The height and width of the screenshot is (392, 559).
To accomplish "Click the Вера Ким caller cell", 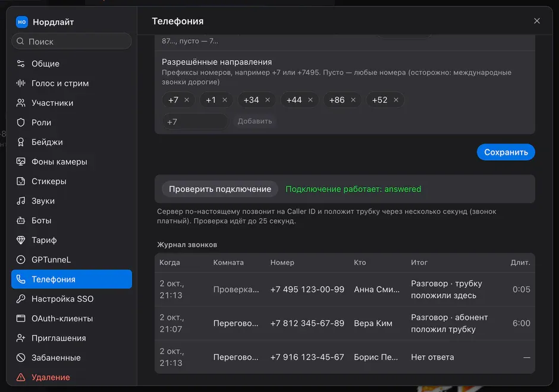I will point(373,323).
